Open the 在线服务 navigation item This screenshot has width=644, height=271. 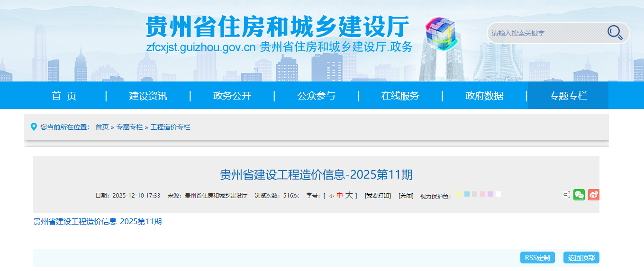(x=400, y=96)
